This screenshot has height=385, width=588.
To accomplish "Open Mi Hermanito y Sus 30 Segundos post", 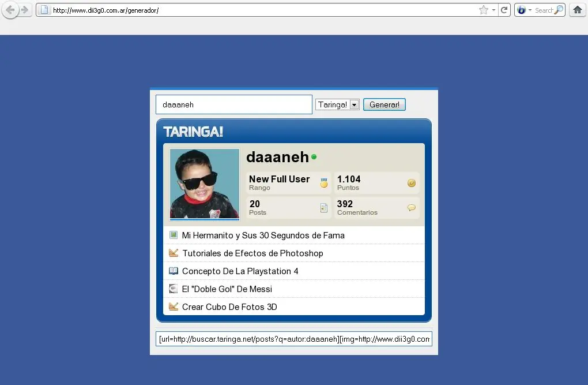I will [x=263, y=236].
